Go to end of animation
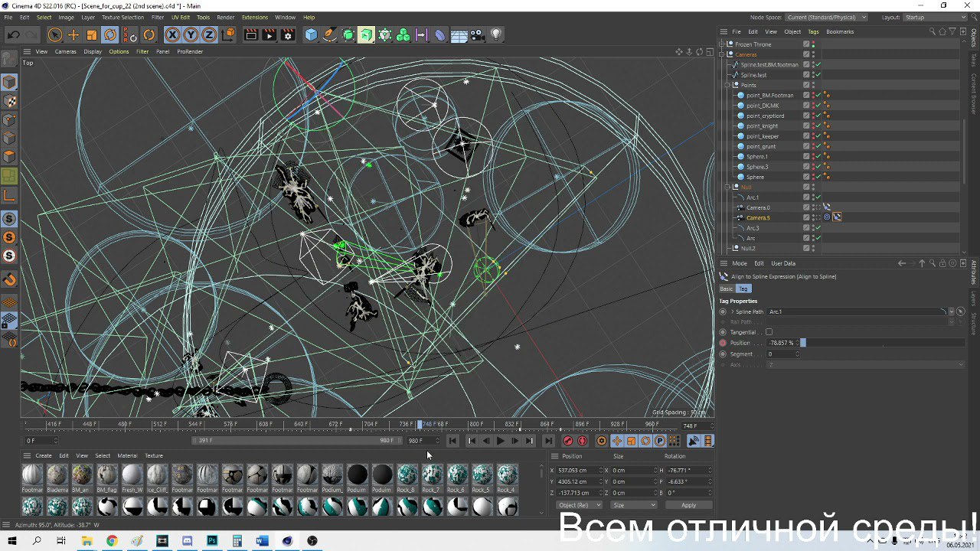Image resolution: width=980 pixels, height=551 pixels. (x=548, y=441)
